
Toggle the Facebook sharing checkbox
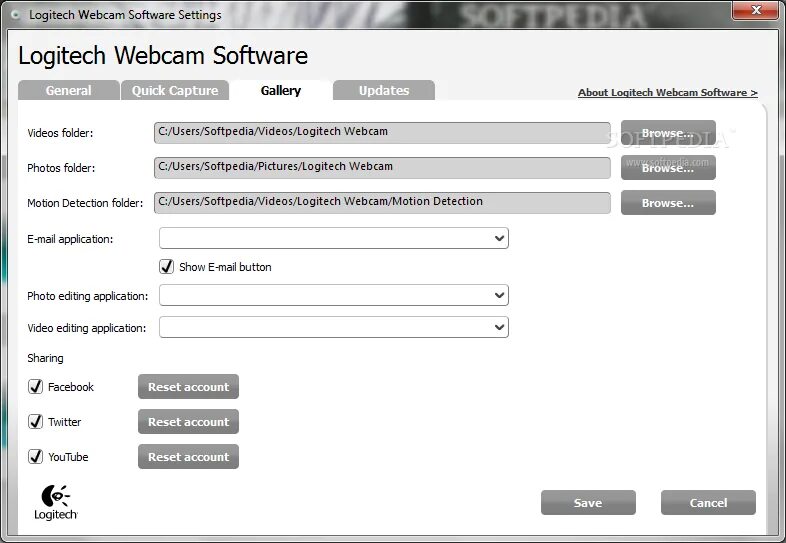coord(35,386)
